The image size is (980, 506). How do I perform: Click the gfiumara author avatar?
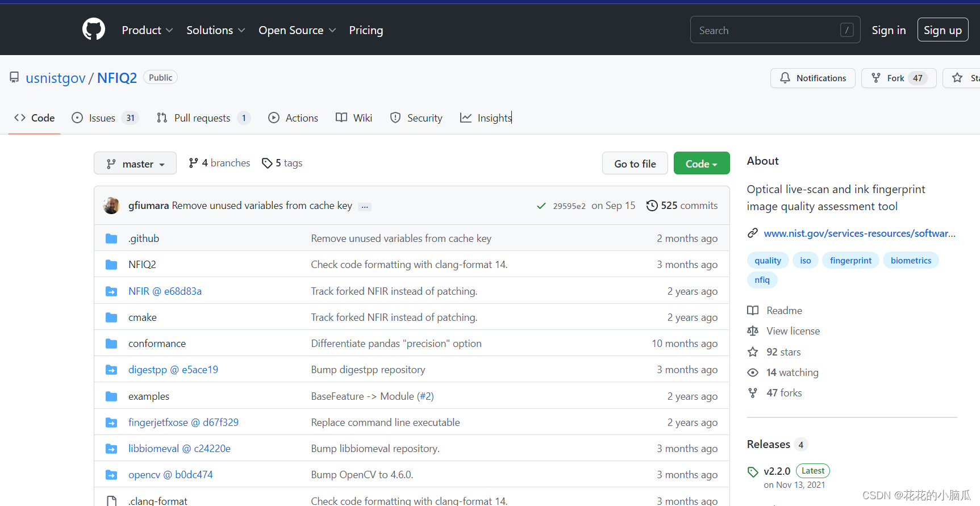point(111,206)
